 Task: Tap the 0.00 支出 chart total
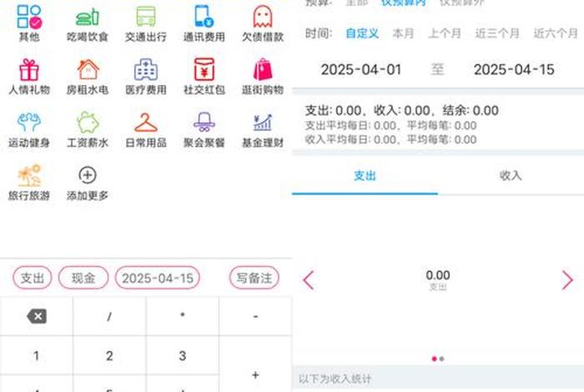tap(438, 279)
